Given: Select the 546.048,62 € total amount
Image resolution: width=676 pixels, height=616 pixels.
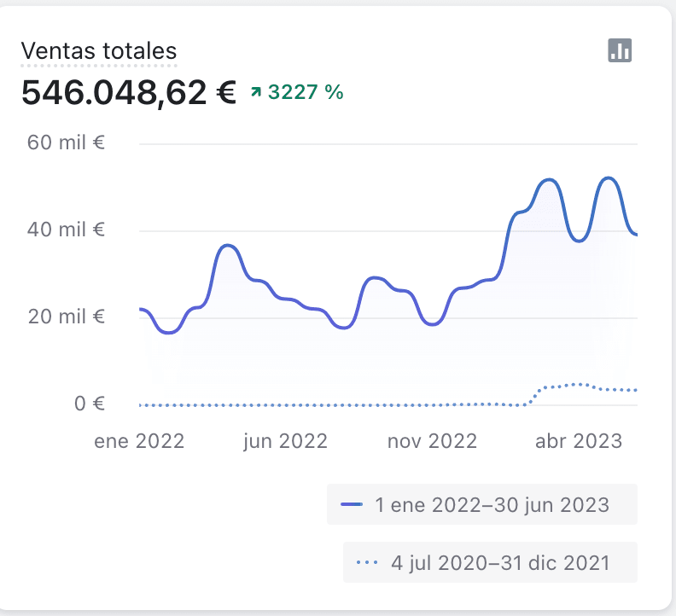Looking at the screenshot, I should pos(128,92).
